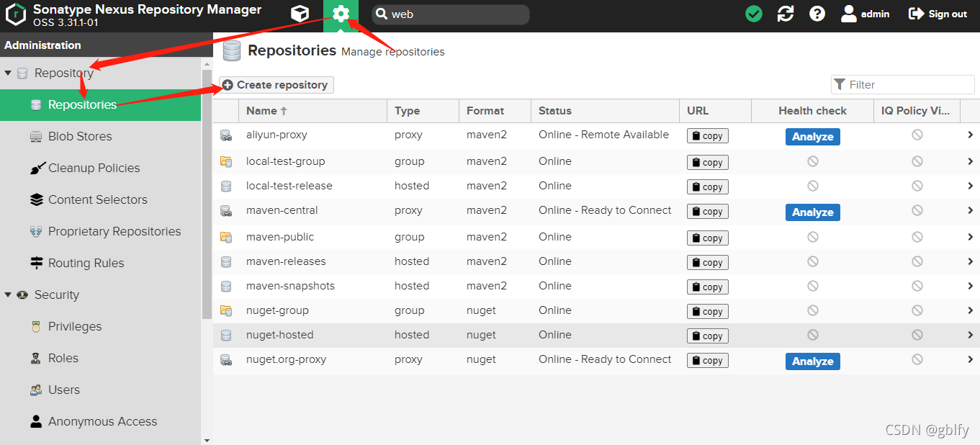Viewport: 980px width, 445px height.
Task: Copy URL of maven-snapshots repository
Action: pos(707,287)
